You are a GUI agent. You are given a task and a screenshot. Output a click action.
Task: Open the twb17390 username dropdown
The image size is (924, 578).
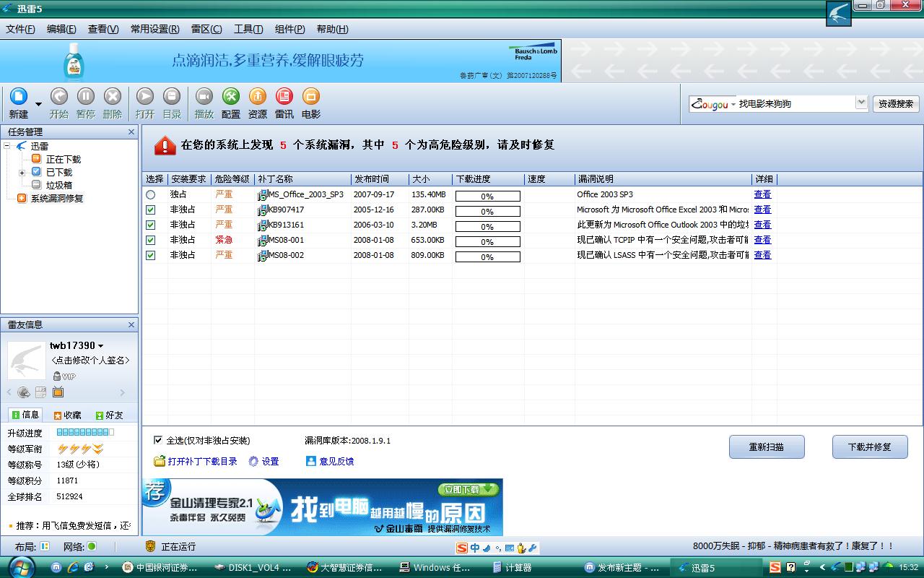click(x=100, y=346)
